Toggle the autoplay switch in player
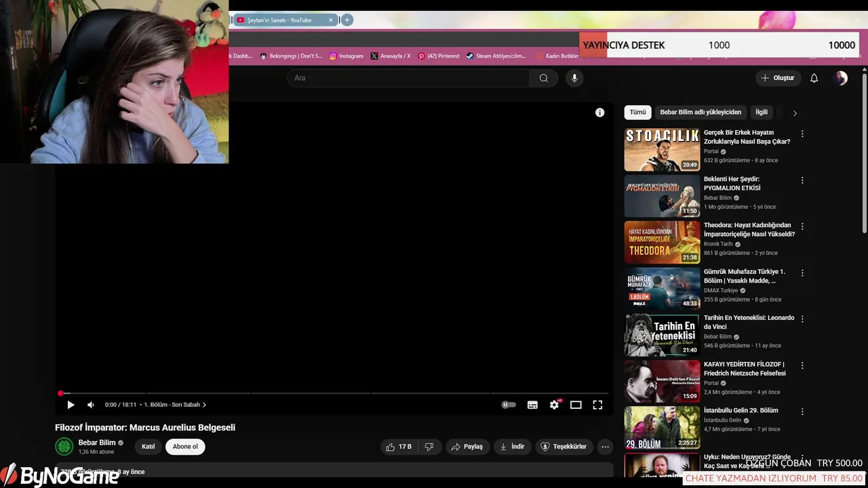Viewport: 868px width, 488px height. [x=509, y=405]
